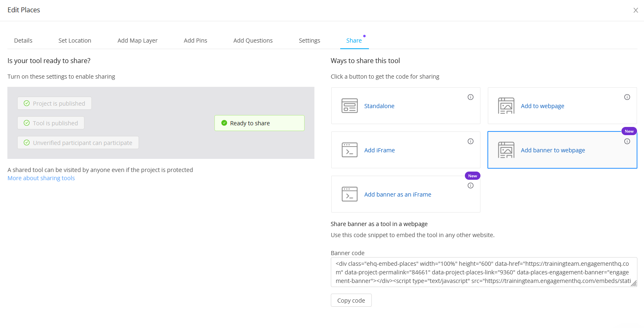
Task: Click the Project is published check icon
Action: click(27, 103)
